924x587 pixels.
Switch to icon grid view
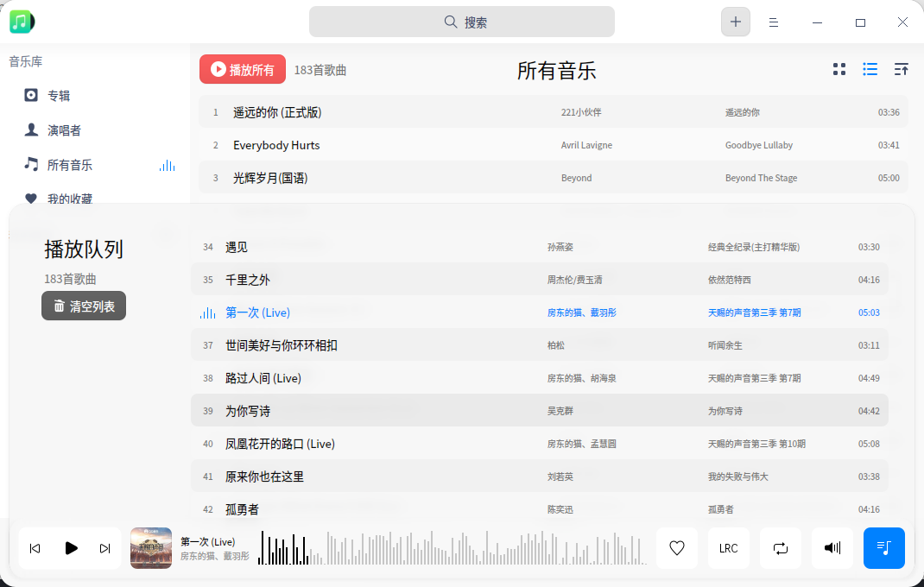click(x=839, y=70)
